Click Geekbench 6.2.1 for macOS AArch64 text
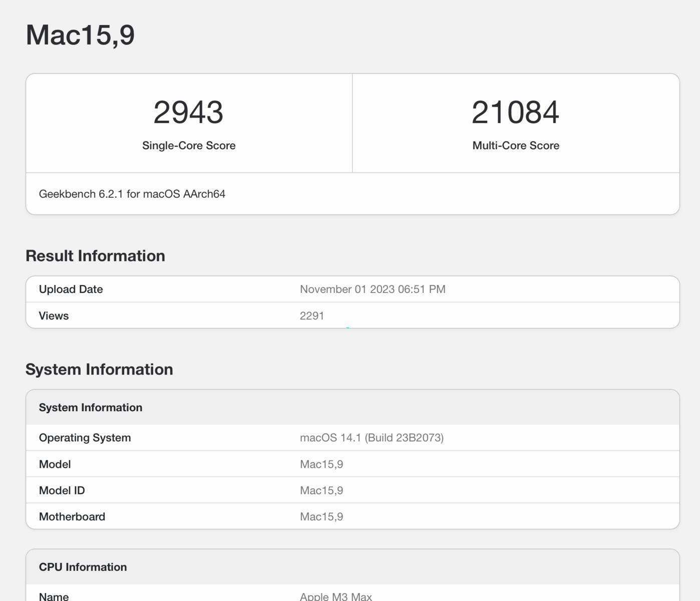The height and width of the screenshot is (601, 700). point(132,194)
